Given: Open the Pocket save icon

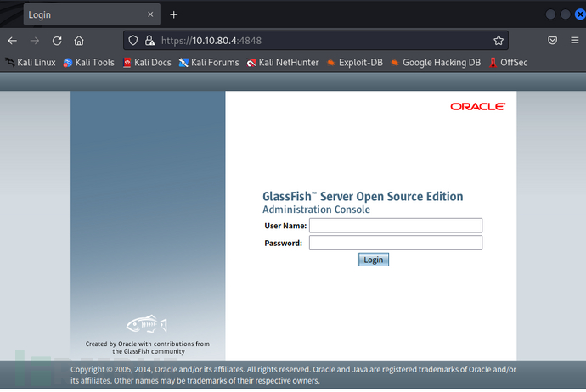Looking at the screenshot, I should coord(552,41).
